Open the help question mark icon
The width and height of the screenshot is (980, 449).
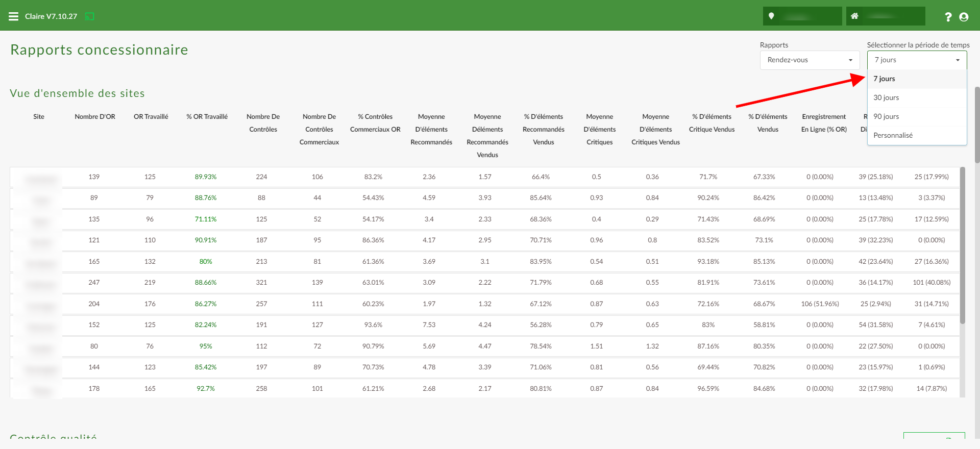(x=948, y=17)
